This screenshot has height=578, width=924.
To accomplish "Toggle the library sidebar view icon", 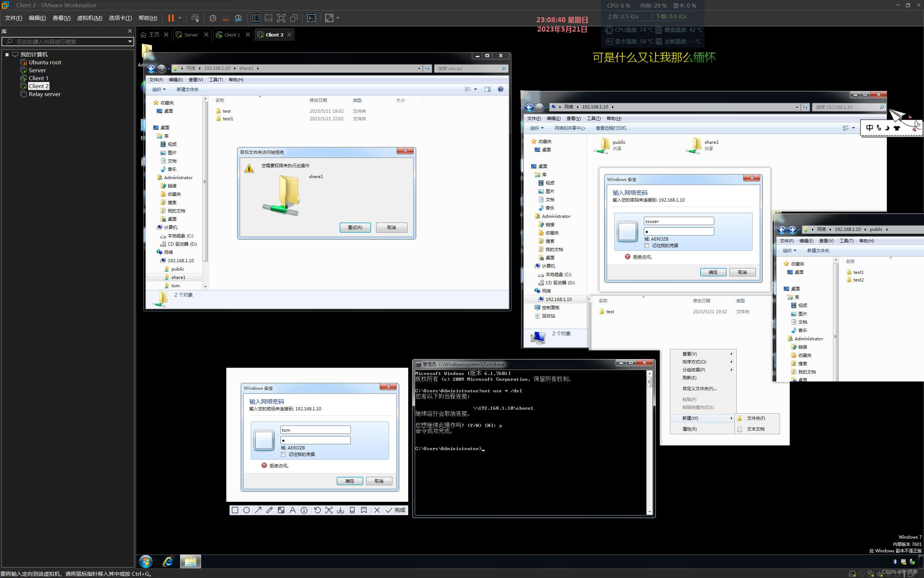I will (x=256, y=18).
